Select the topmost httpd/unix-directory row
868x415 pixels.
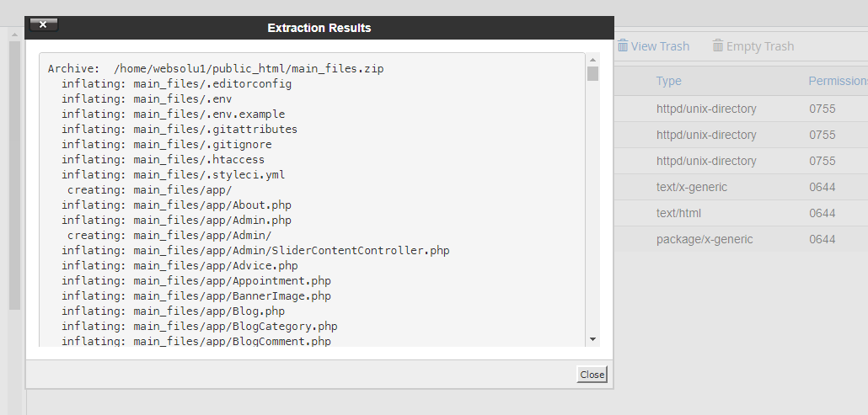point(742,109)
